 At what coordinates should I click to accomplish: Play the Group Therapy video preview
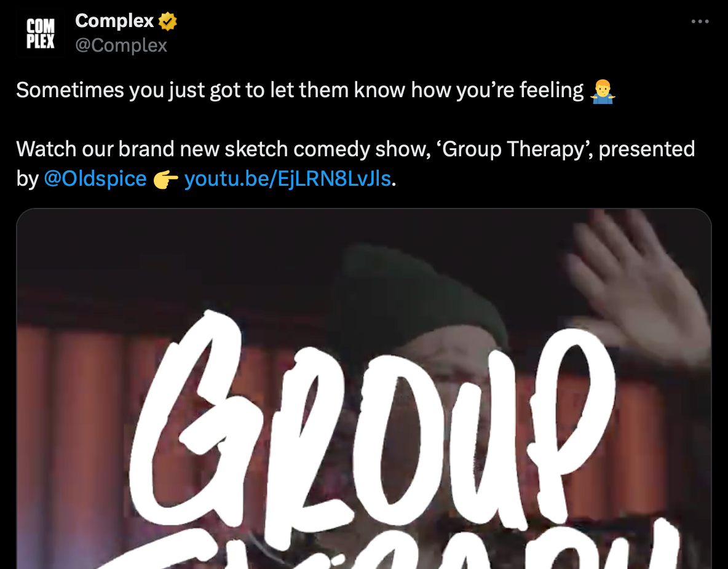(x=364, y=389)
